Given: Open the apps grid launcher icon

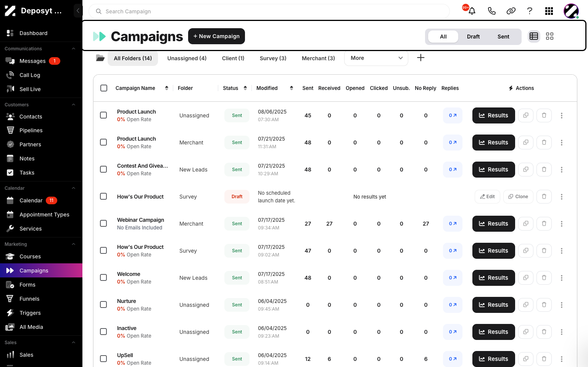Looking at the screenshot, I should coord(549,11).
